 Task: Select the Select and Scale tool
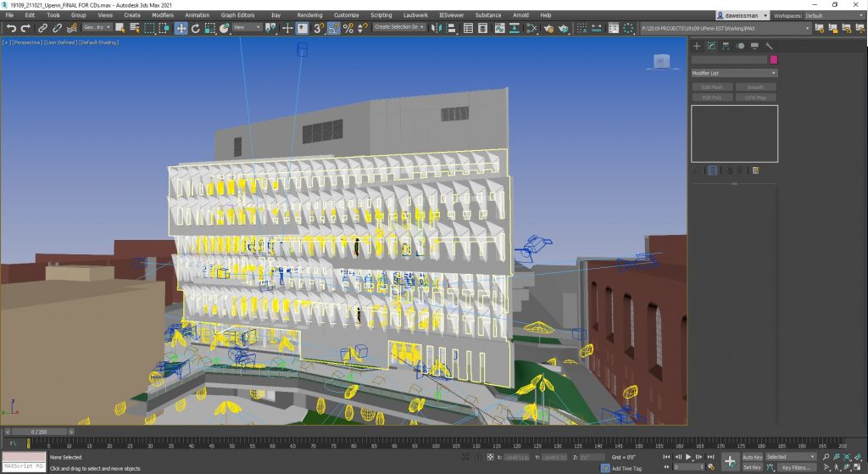(x=210, y=28)
